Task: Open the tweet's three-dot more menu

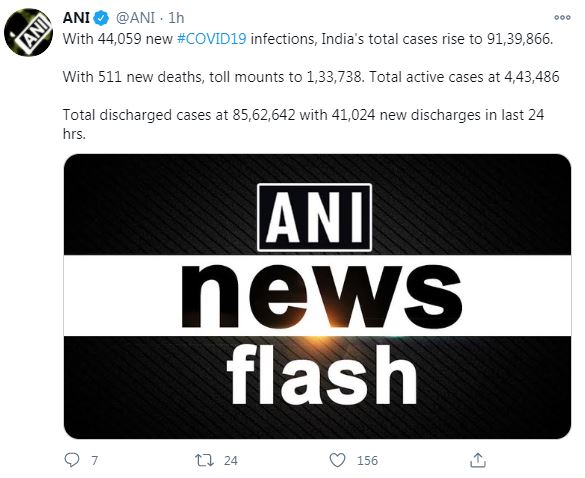Action: (562, 18)
